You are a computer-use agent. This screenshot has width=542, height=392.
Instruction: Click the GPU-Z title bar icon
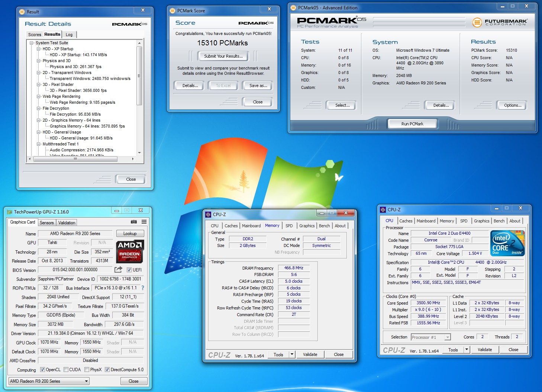point(10,212)
